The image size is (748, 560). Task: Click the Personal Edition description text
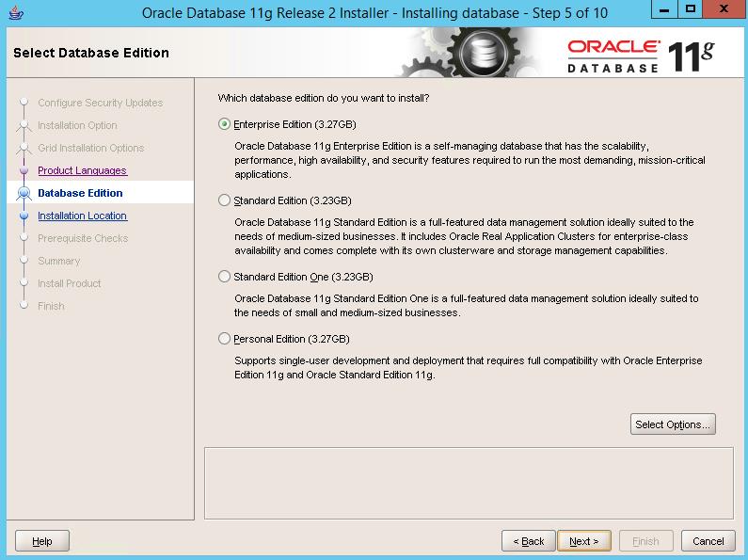pos(468,368)
